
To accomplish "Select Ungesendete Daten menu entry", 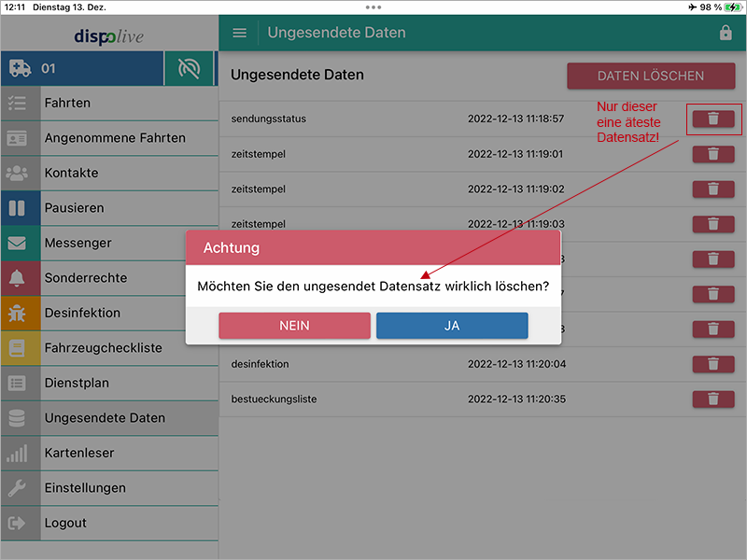I will [109, 418].
